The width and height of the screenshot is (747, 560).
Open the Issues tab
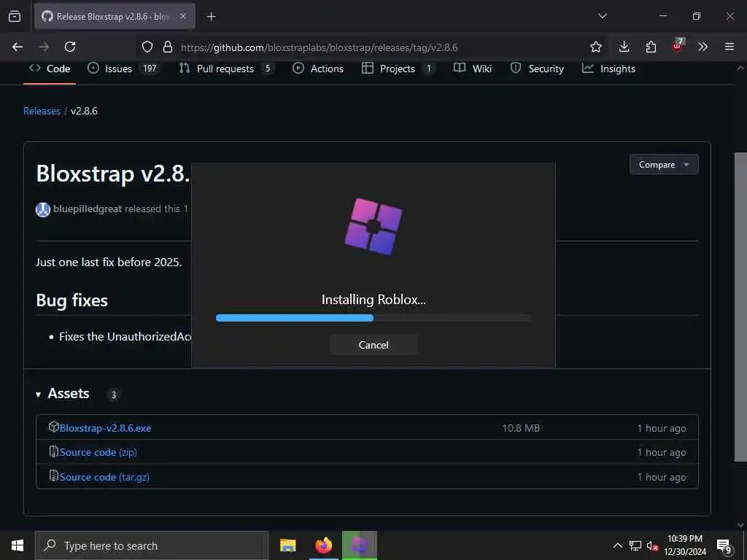[x=123, y=69]
